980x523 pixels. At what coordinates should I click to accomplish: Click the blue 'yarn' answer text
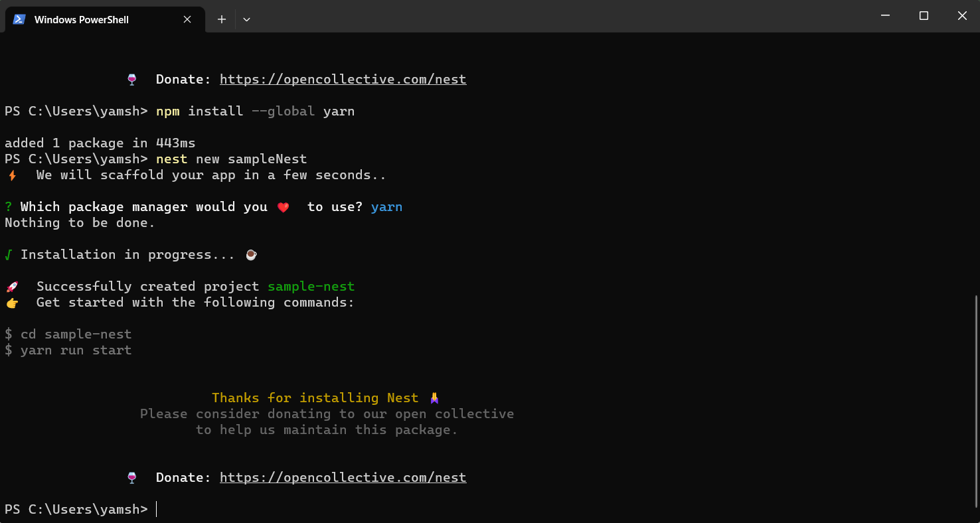coord(386,206)
